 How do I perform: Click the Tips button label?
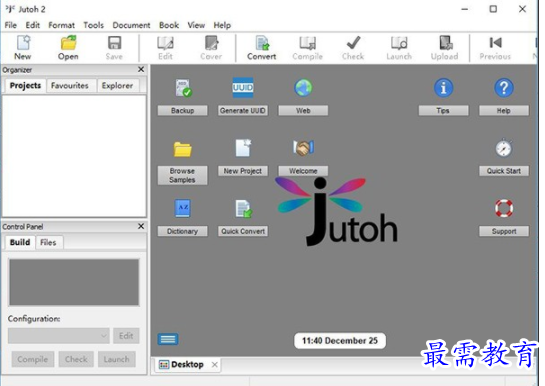pos(444,110)
